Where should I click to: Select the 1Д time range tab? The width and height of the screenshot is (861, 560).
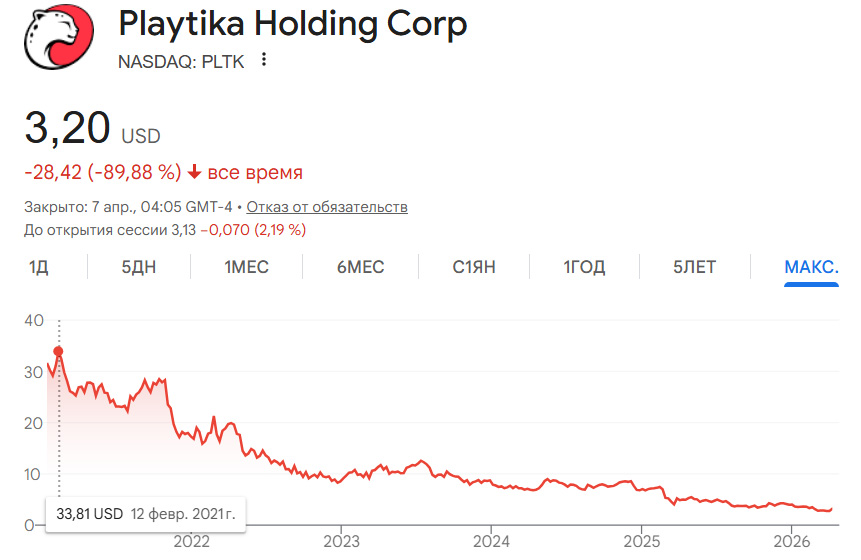(x=39, y=267)
